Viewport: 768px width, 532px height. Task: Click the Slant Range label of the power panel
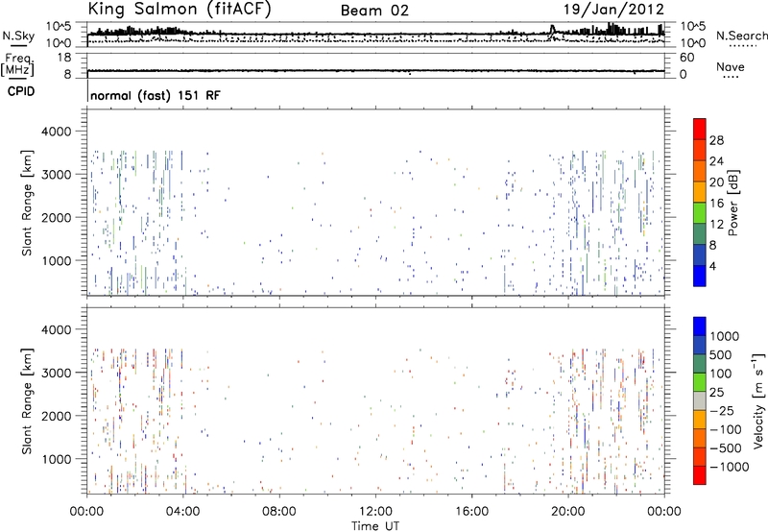pos(27,203)
